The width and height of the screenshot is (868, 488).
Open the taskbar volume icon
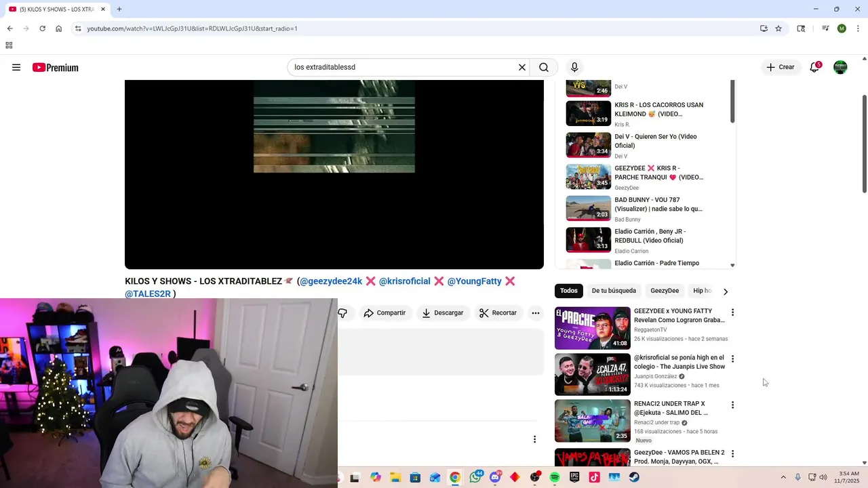point(823,477)
